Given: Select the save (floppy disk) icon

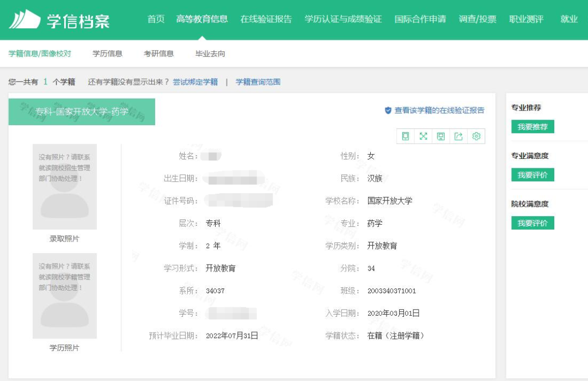Looking at the screenshot, I should click(x=441, y=137).
